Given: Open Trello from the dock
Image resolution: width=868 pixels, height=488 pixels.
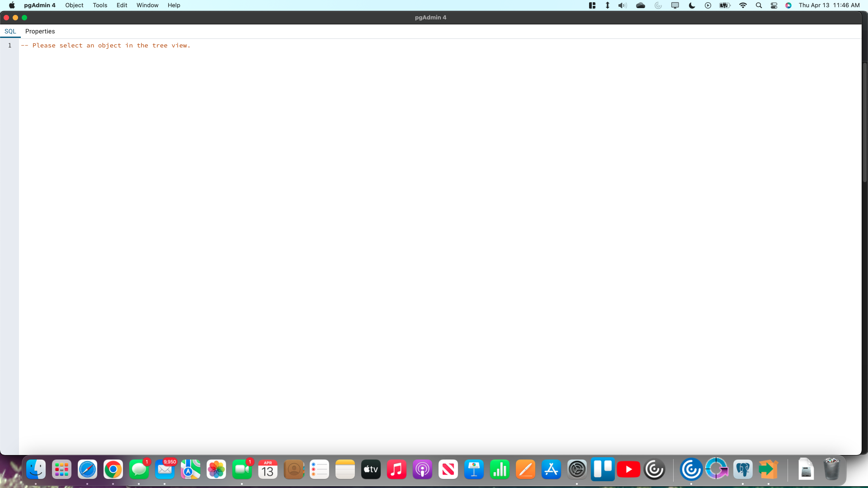Looking at the screenshot, I should [x=603, y=470].
